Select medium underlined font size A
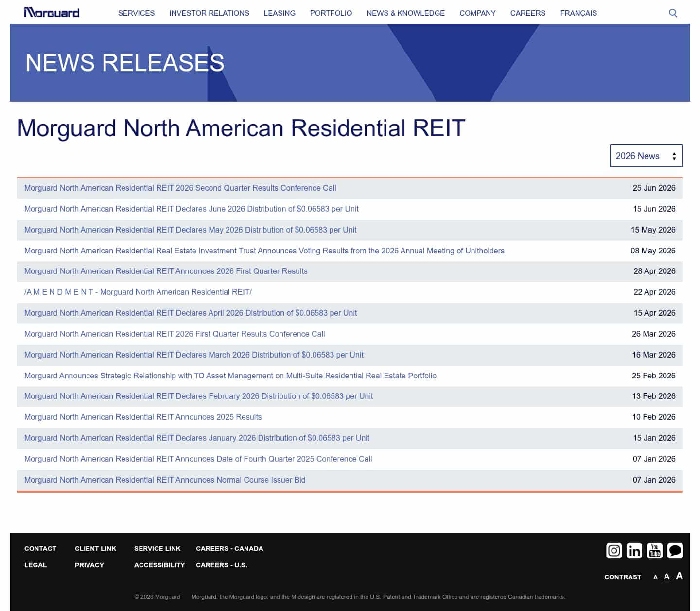The width and height of the screenshot is (700, 611). click(x=666, y=576)
